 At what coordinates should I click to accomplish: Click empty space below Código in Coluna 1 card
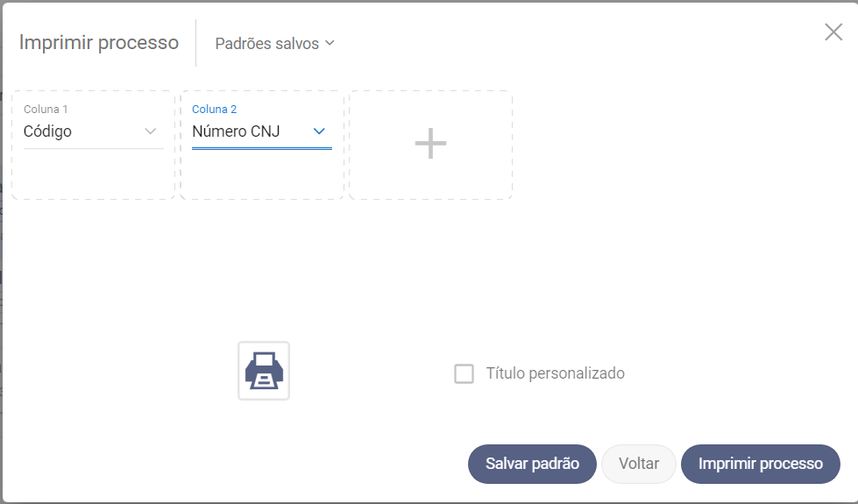tap(93, 175)
